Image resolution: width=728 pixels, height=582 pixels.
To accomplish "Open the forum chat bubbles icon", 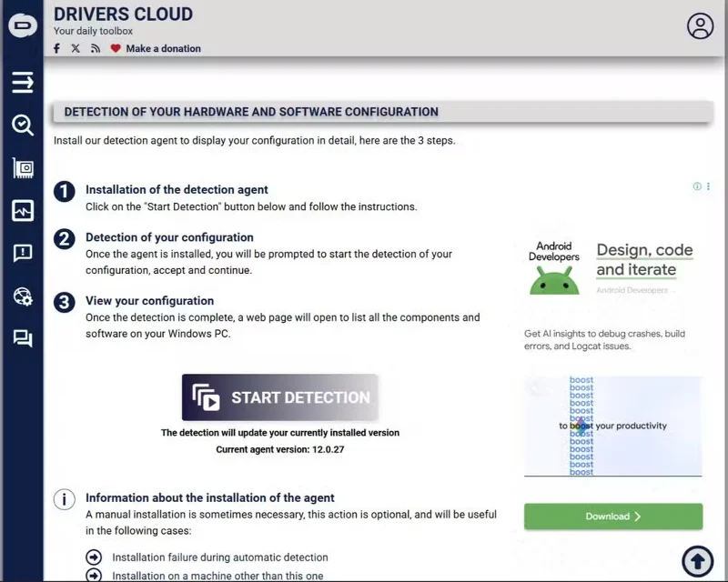I will [22, 338].
